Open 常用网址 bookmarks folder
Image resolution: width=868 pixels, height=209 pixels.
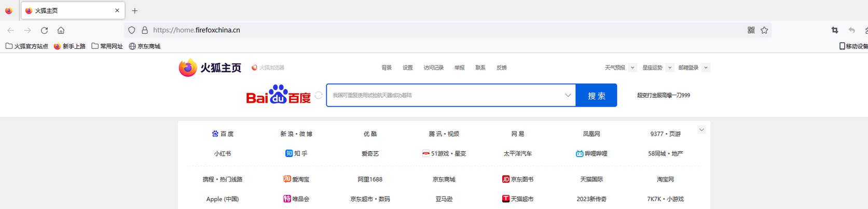(x=107, y=46)
